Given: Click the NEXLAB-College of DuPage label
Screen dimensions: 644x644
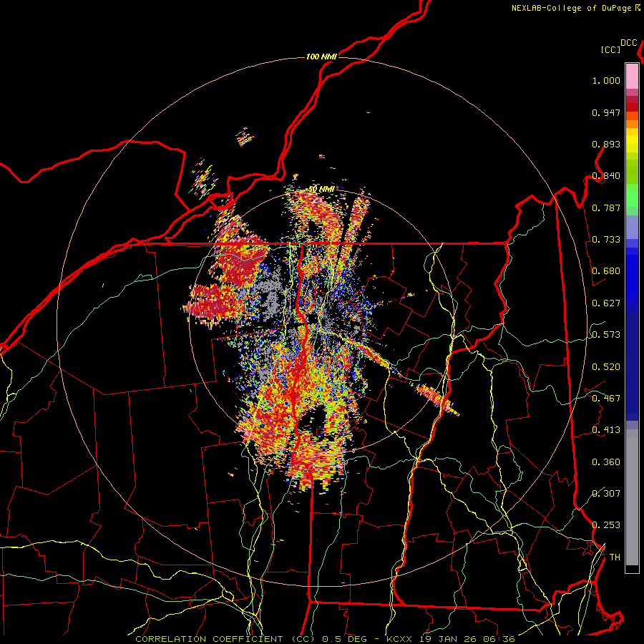Looking at the screenshot, I should click(575, 8).
